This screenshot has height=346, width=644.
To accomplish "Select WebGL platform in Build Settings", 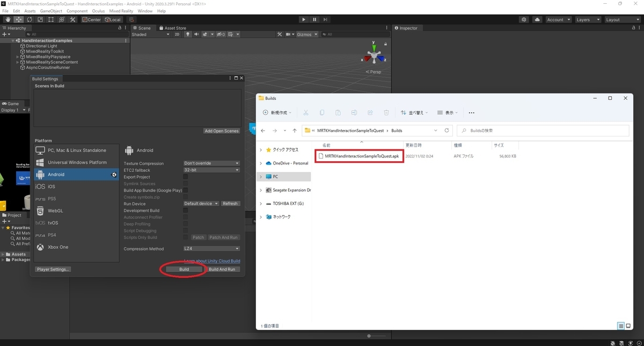I will pyautogui.click(x=77, y=211).
